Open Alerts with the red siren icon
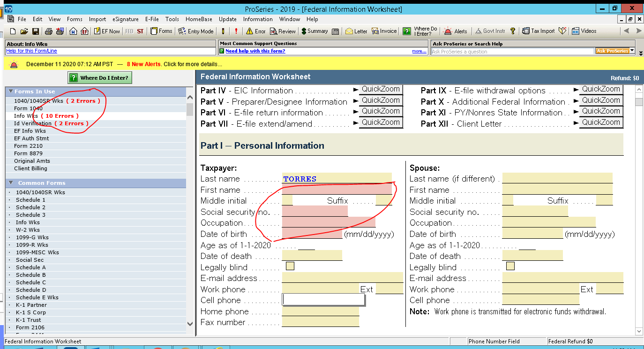 456,31
